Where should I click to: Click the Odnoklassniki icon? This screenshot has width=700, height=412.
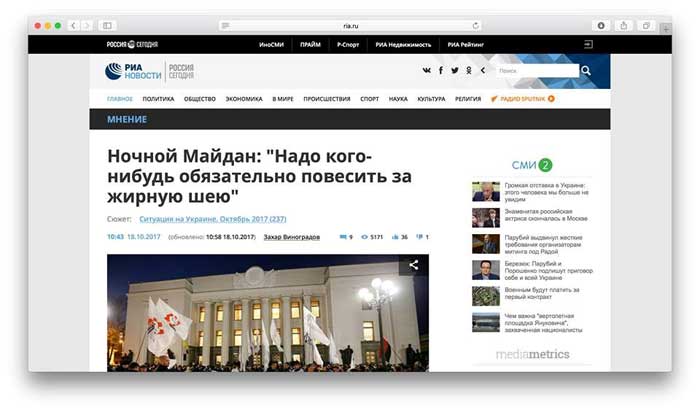point(469,71)
